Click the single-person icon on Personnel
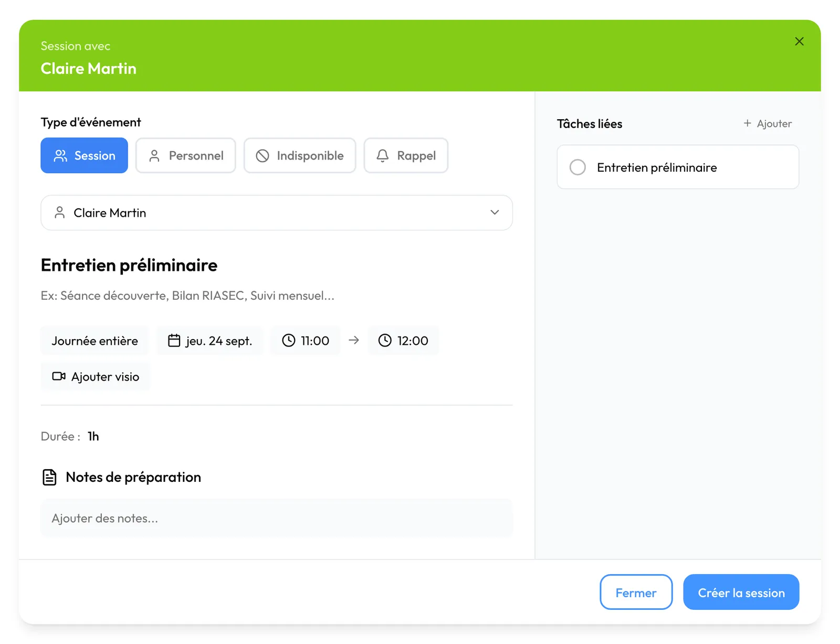 click(x=154, y=155)
